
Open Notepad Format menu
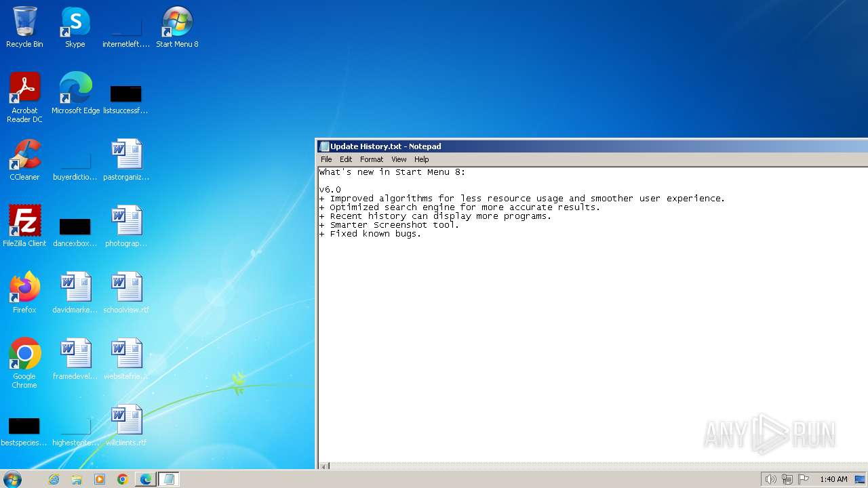click(x=372, y=159)
